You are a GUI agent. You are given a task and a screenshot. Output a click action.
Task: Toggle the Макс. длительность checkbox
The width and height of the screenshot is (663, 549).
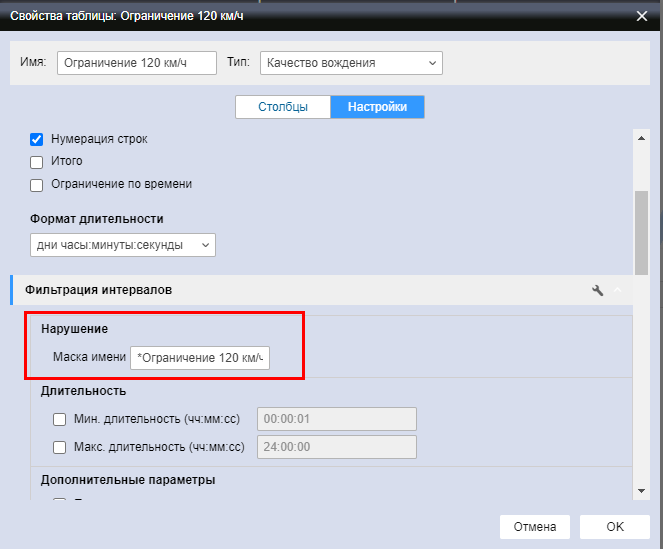(x=60, y=448)
